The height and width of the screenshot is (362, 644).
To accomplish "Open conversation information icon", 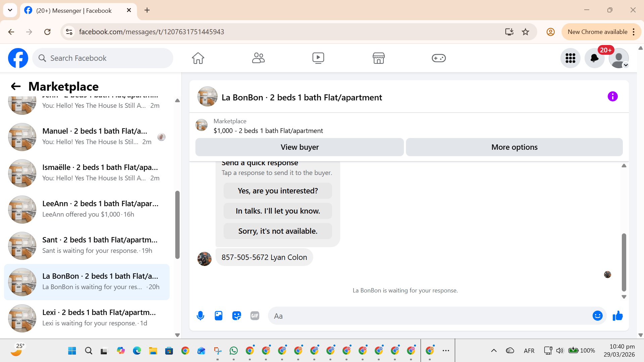I will click(x=612, y=97).
